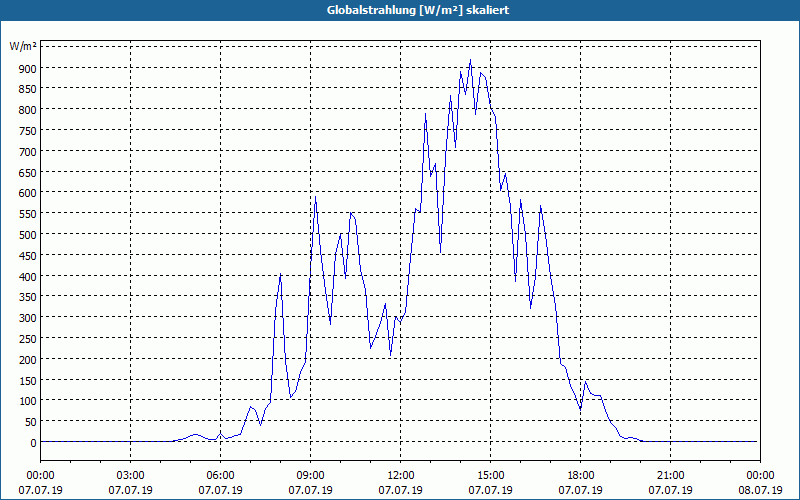Click the 18:00 time axis label
Image resolution: width=800 pixels, height=500 pixels.
point(581,476)
